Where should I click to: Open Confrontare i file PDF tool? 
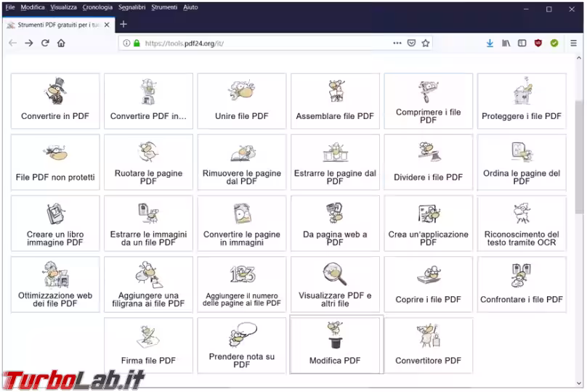point(522,285)
